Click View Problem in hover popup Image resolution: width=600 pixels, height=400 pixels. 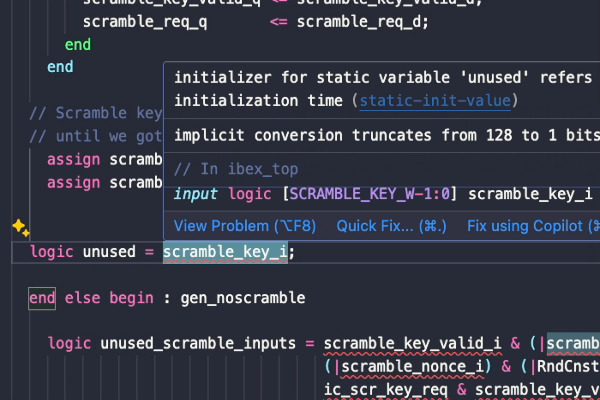click(x=245, y=226)
